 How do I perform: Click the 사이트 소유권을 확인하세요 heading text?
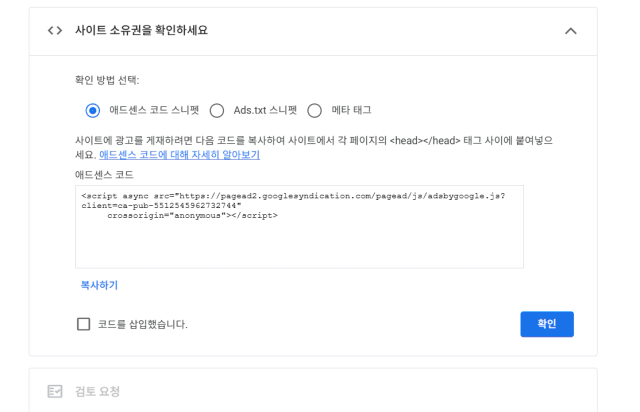141,31
